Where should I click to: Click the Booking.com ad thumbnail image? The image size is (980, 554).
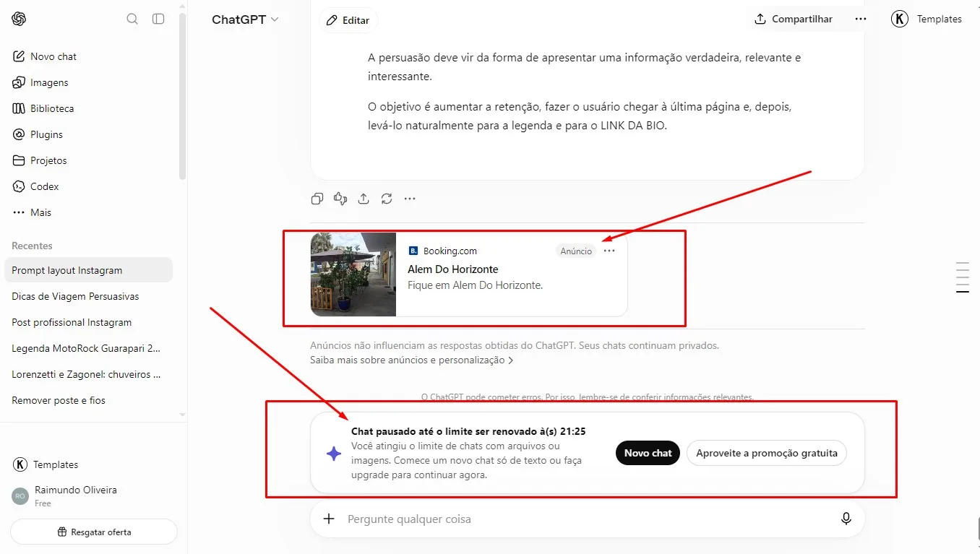click(x=353, y=274)
